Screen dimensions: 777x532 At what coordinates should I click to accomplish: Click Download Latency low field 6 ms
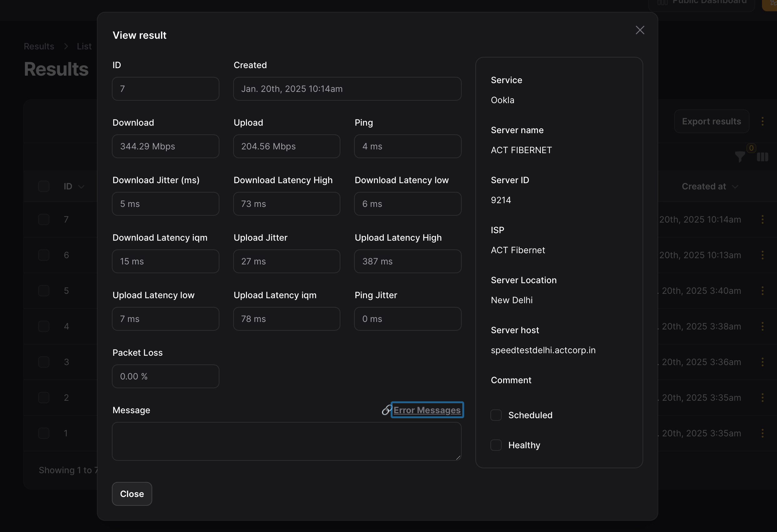[408, 203]
